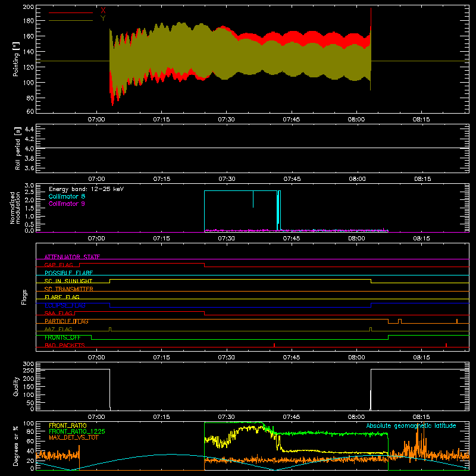476x476 pixels.
Task: Click the FRONTS_OFF label
Action: coord(62,337)
